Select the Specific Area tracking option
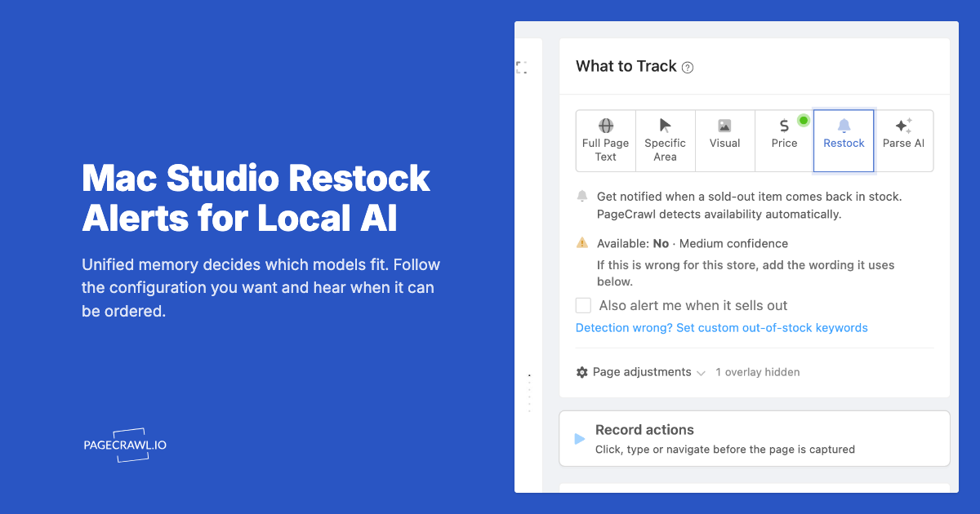 click(x=666, y=141)
